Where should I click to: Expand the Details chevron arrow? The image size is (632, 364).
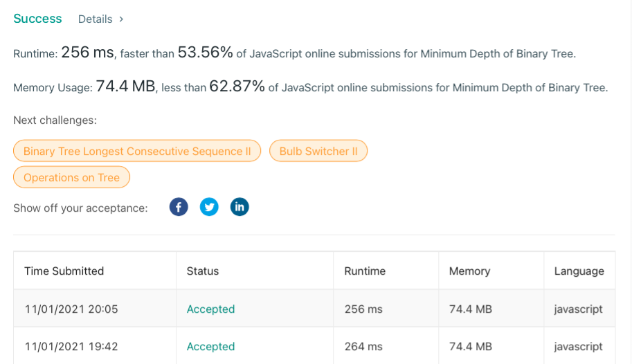(121, 19)
